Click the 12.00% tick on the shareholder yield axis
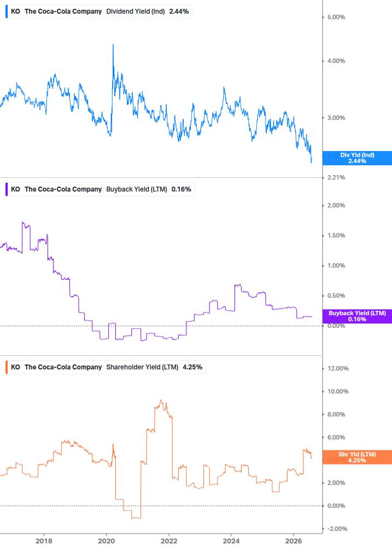The height and width of the screenshot is (550, 392). coord(338,368)
